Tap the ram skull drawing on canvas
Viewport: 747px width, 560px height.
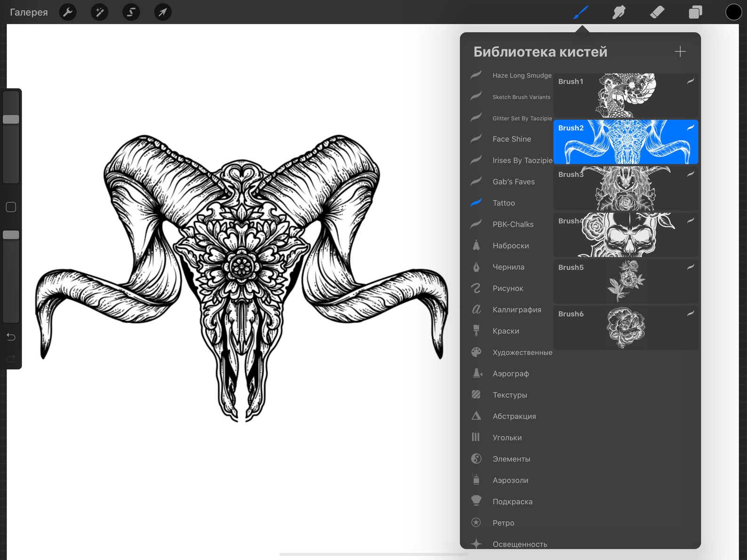[x=241, y=278]
